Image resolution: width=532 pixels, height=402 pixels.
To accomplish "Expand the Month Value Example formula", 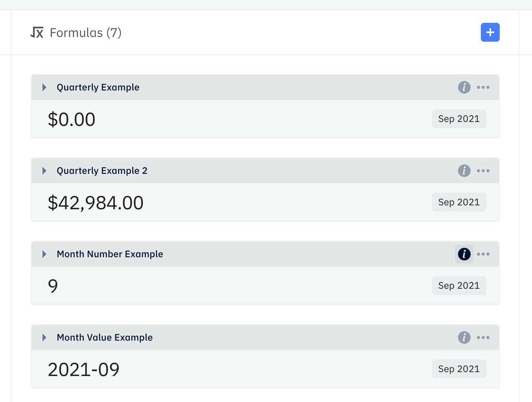I will pyautogui.click(x=44, y=337).
